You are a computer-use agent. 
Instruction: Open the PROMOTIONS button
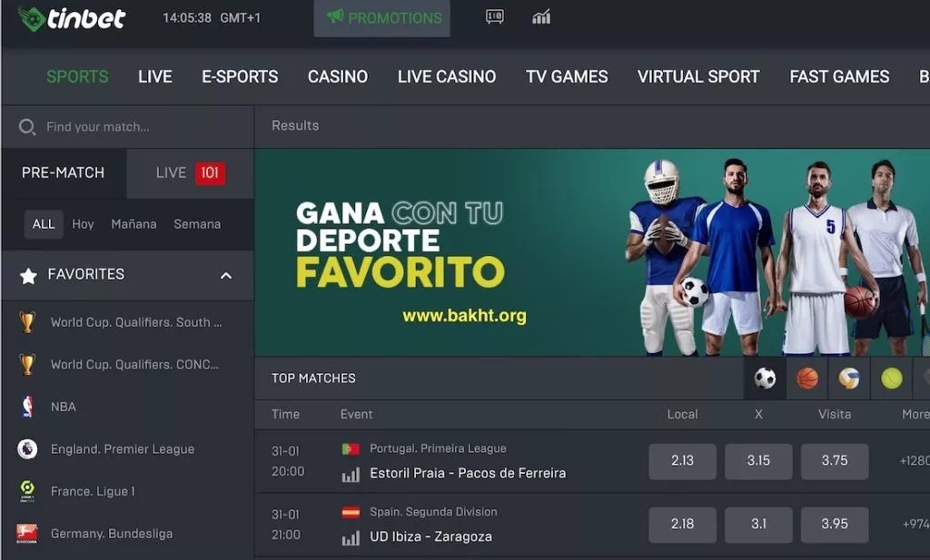click(x=382, y=18)
